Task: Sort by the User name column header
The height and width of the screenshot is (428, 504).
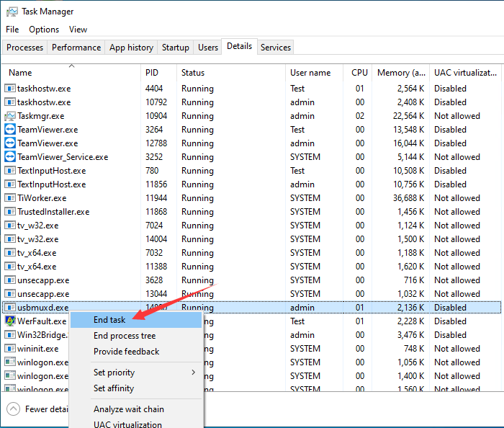Action: pyautogui.click(x=315, y=72)
